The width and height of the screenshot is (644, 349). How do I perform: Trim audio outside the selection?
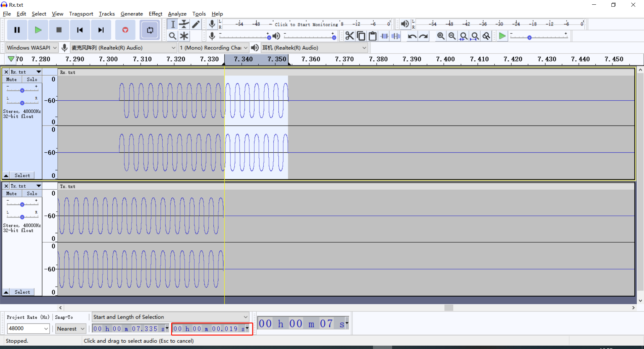click(x=384, y=36)
